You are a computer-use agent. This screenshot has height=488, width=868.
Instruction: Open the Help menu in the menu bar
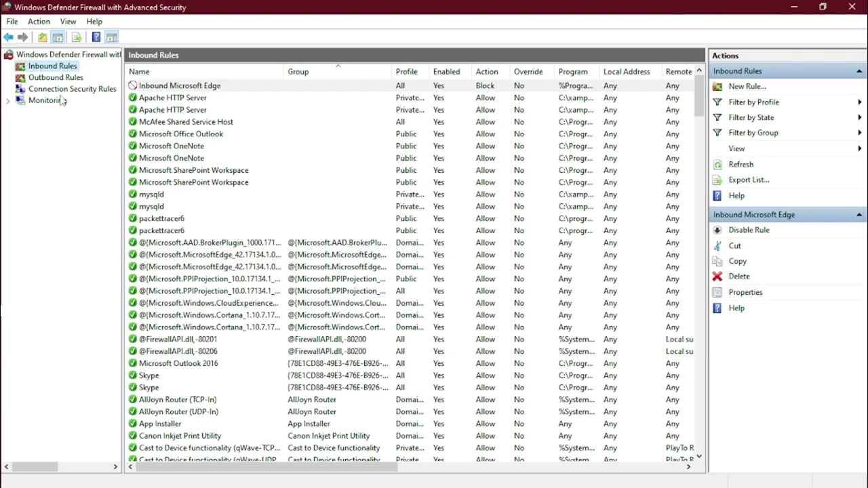[x=94, y=22]
